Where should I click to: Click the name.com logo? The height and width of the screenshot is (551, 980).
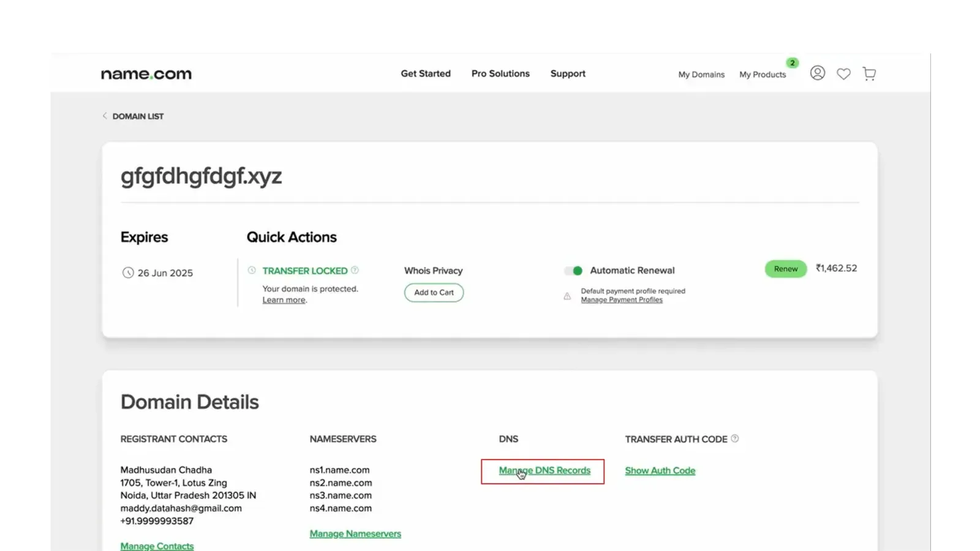click(146, 74)
